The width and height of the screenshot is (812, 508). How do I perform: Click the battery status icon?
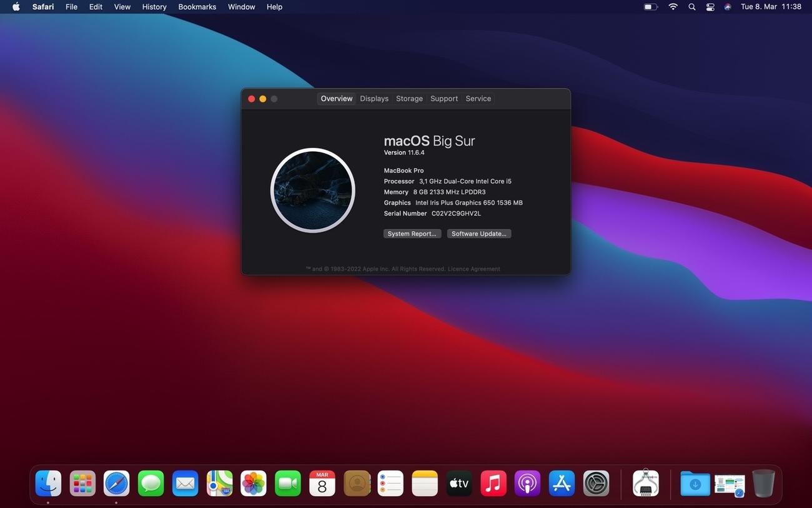(651, 7)
